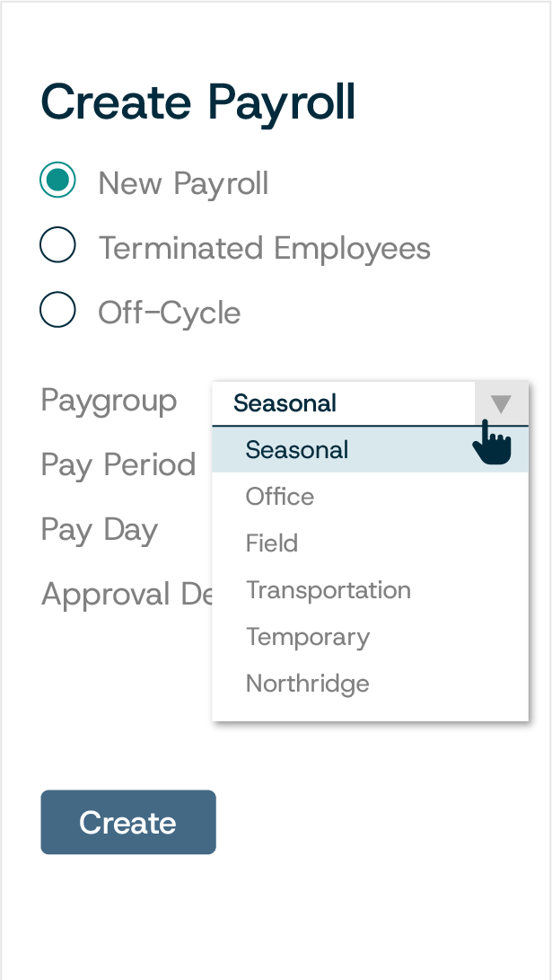Click the pointing hand cursor icon
The width and height of the screenshot is (552, 980).
[493, 442]
